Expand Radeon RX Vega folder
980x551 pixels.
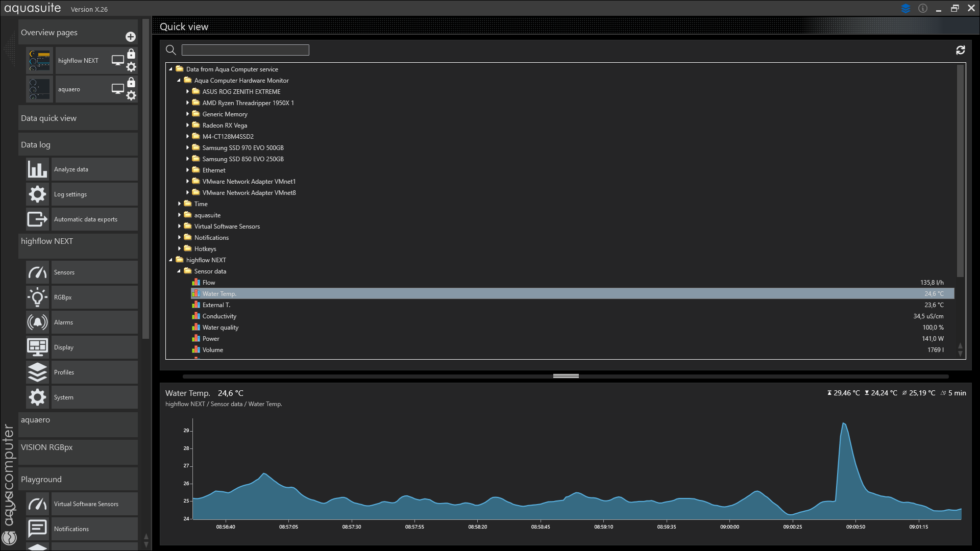[x=187, y=126]
